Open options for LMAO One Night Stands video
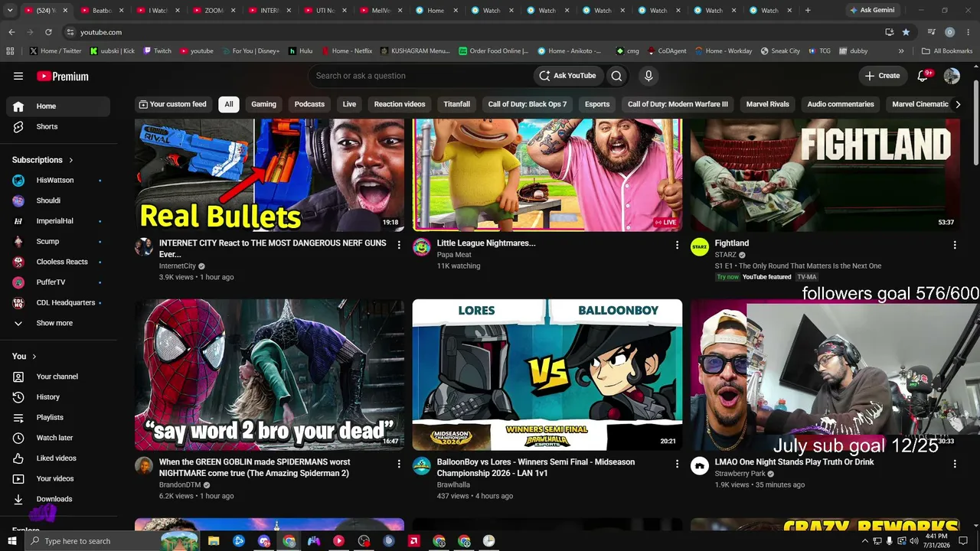Viewport: 980px width, 551px height. tap(955, 464)
